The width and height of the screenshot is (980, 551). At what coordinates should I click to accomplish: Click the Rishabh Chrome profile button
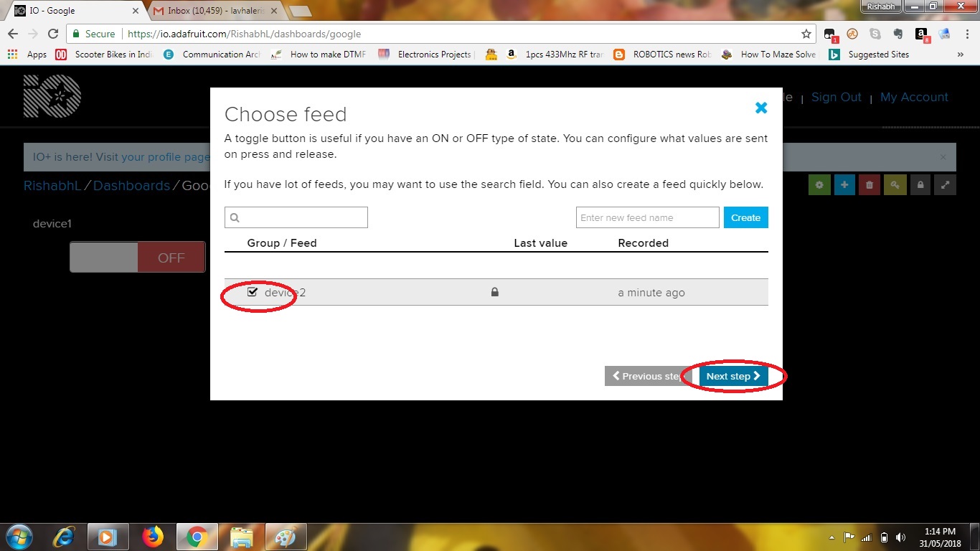[x=880, y=6]
